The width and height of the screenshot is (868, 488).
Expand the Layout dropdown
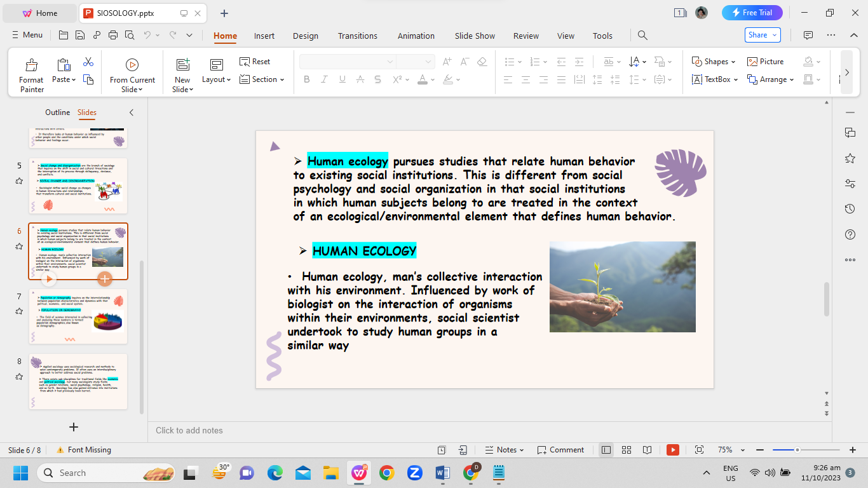tap(216, 79)
